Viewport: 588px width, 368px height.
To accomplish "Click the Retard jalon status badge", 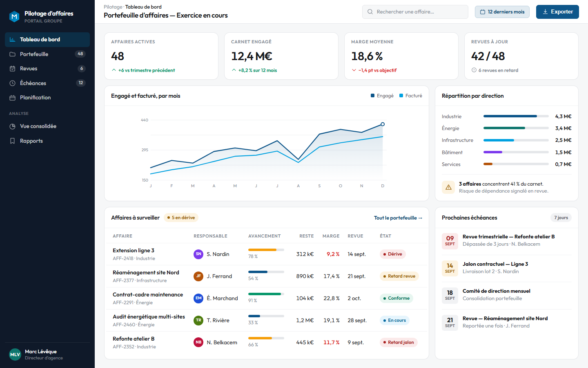I will pos(399,343).
